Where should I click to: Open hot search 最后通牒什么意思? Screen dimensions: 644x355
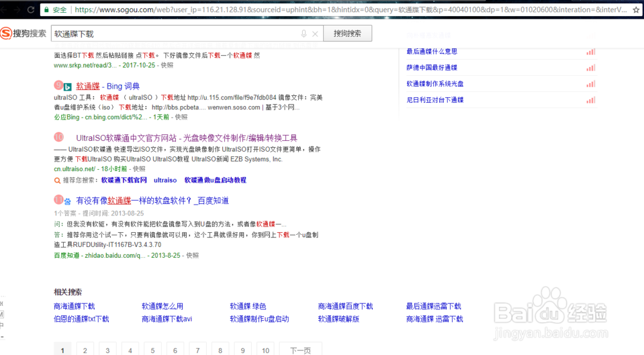pyautogui.click(x=431, y=51)
